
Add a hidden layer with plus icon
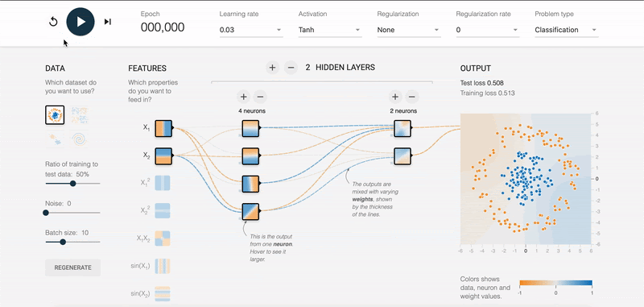click(272, 68)
